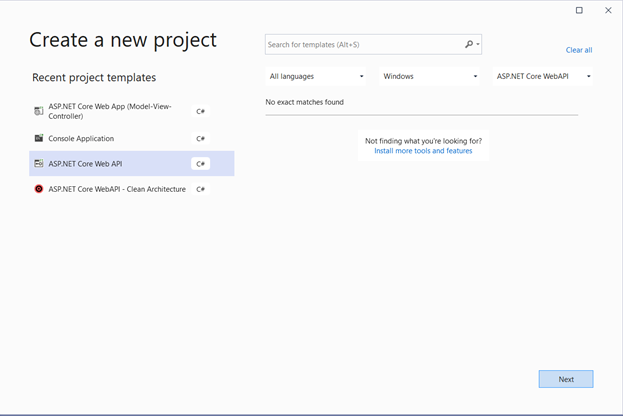Expand the search options arrow next to magnifier
The width and height of the screenshot is (624, 416).
(x=478, y=45)
